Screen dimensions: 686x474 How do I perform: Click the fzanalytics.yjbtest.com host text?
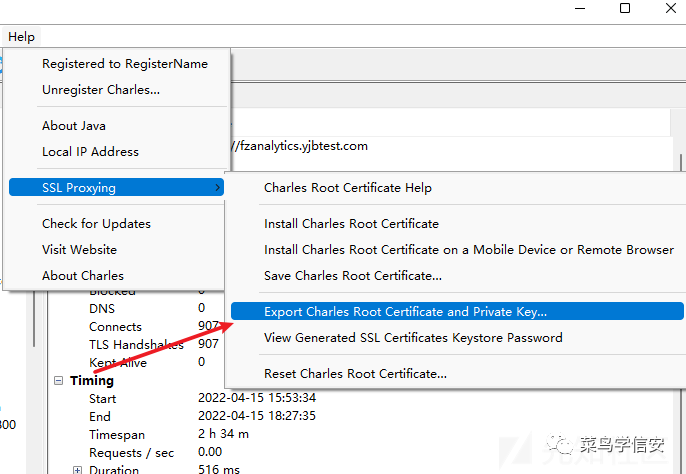click(304, 146)
